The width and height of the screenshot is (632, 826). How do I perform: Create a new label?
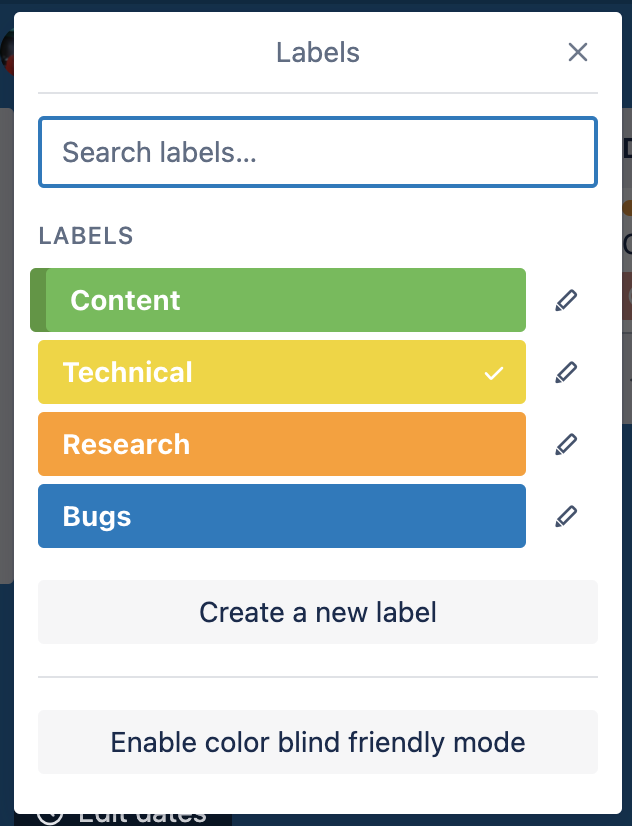pyautogui.click(x=318, y=612)
